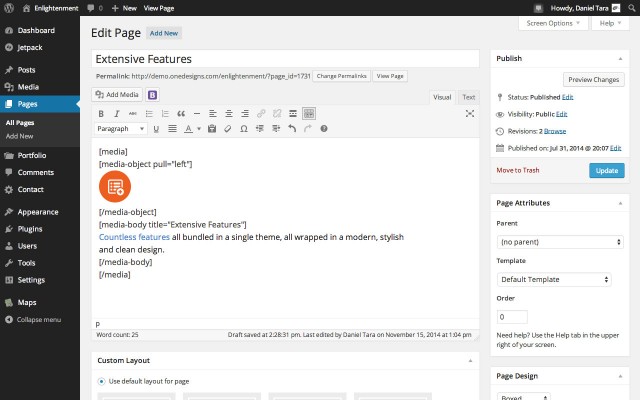Click the Bootstrap shortcodes B button
The height and width of the screenshot is (400, 640).
pyautogui.click(x=153, y=95)
